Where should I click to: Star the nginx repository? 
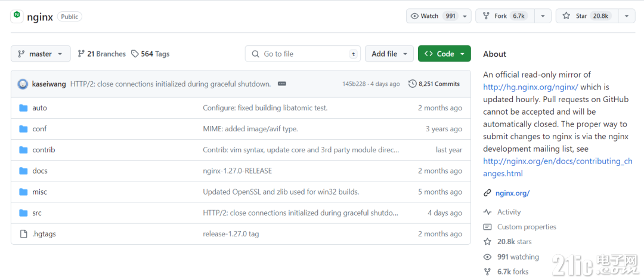tap(587, 16)
